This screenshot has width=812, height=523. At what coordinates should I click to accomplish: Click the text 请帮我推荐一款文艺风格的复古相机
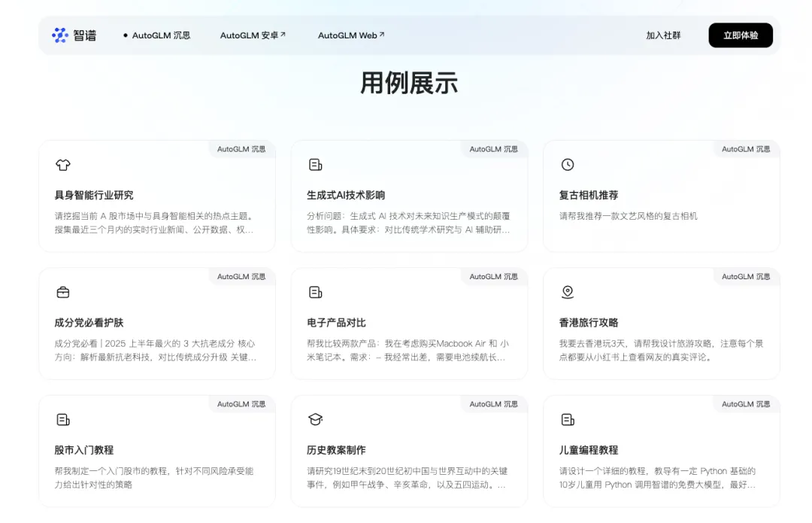click(x=628, y=216)
